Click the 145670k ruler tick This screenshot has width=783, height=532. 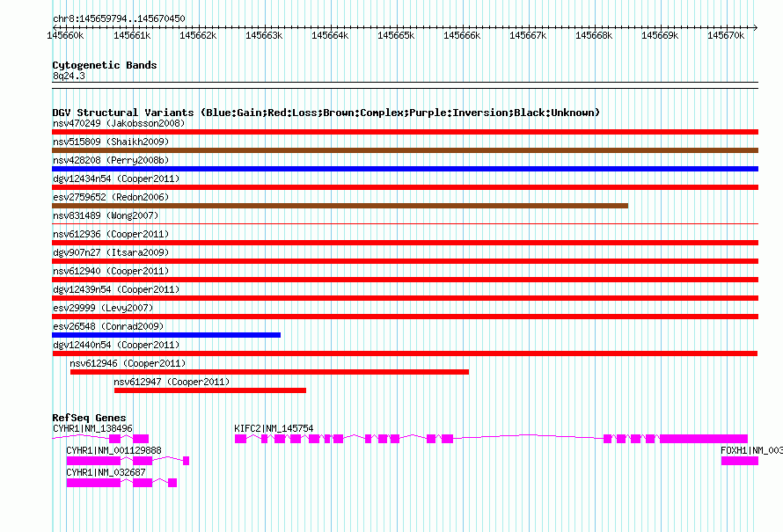725,35
